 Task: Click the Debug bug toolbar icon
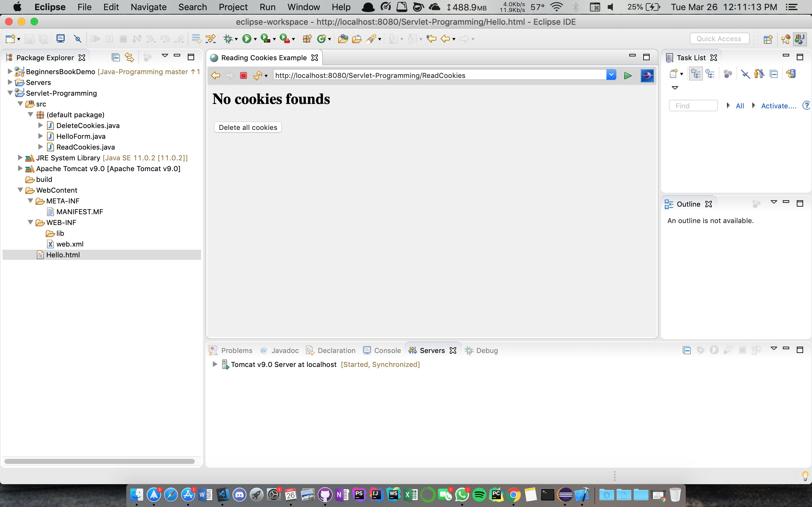[x=228, y=39]
